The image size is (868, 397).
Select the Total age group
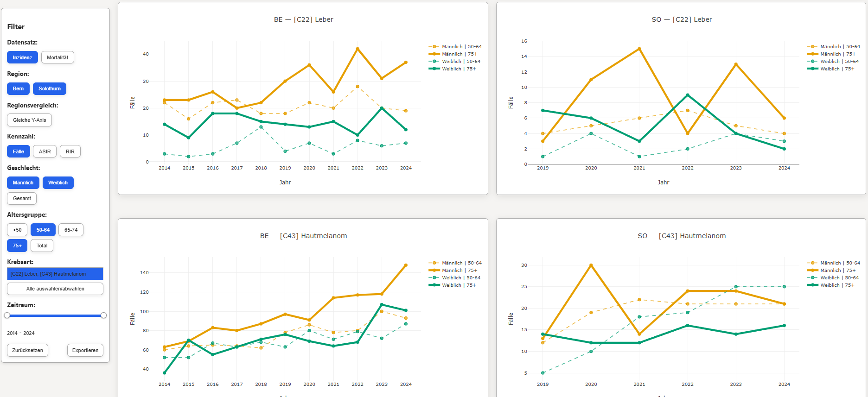tap(42, 246)
